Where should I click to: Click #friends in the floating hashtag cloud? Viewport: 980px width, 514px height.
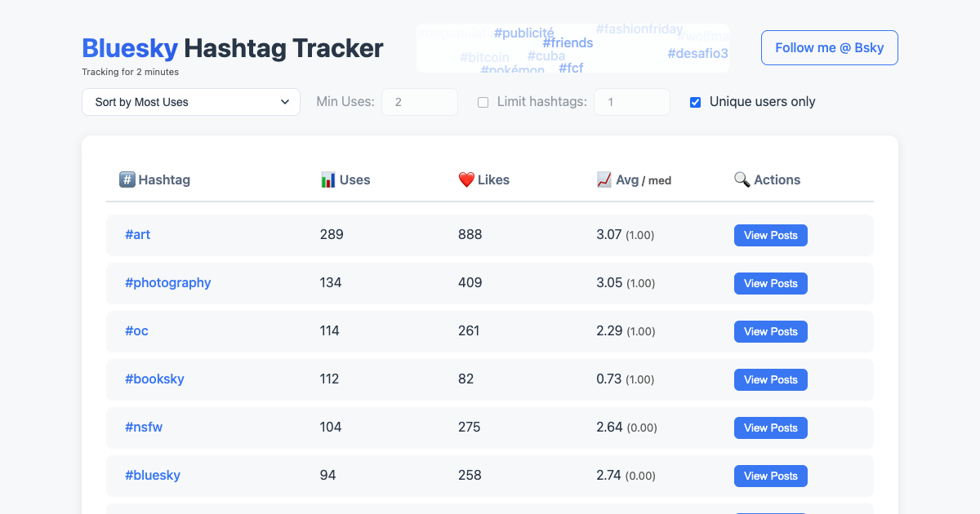coord(568,42)
